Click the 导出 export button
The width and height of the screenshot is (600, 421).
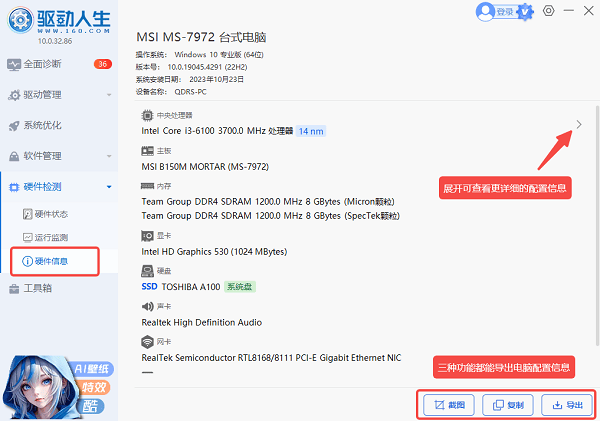[565, 405]
